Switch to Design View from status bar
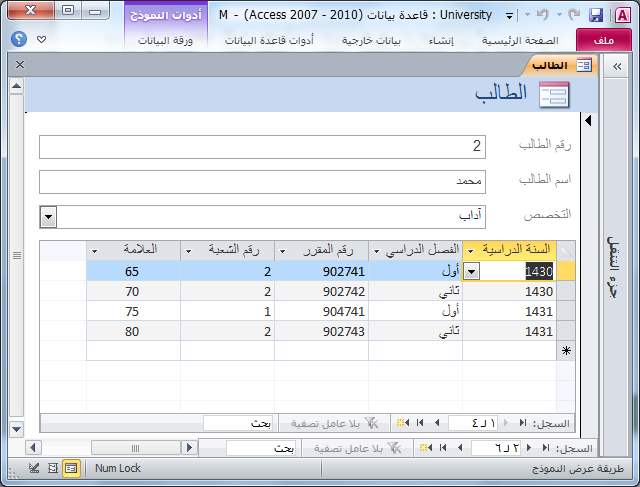Viewport: 640px width, 487px height. tap(35, 468)
